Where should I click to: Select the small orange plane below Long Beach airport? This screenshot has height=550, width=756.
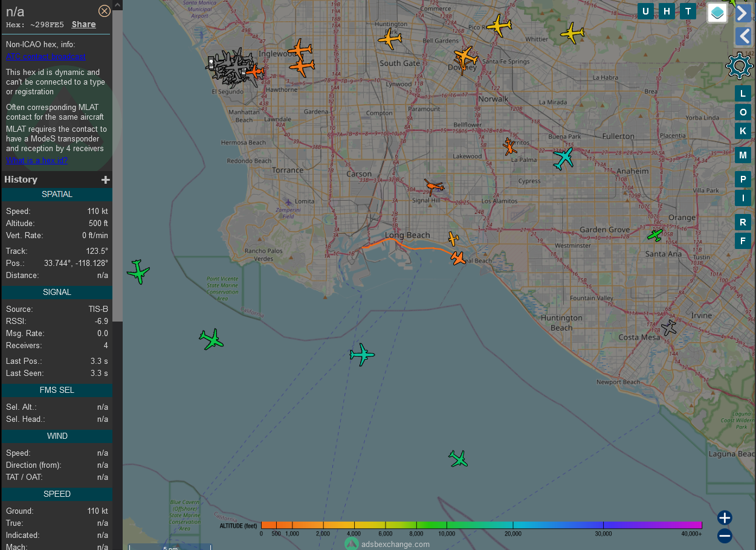453,239
